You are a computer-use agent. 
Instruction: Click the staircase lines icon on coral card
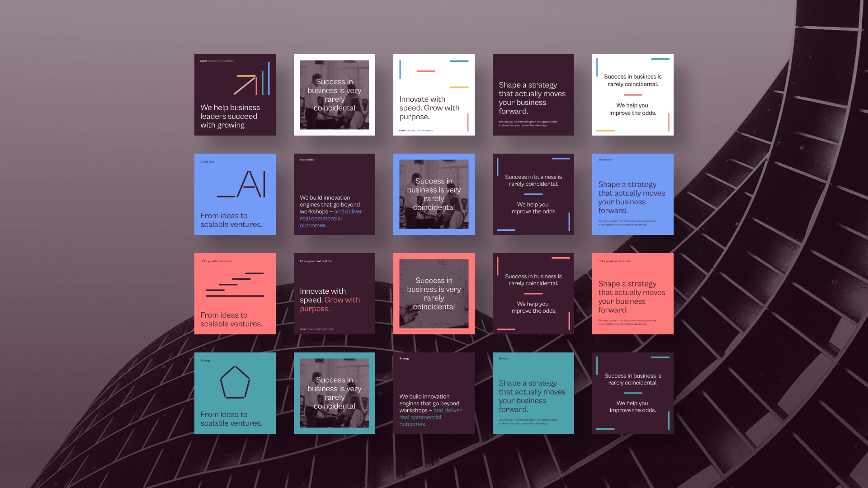(x=235, y=285)
